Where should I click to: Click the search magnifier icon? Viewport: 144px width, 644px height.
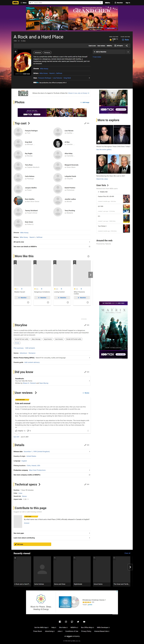pyautogui.click(x=101, y=3)
